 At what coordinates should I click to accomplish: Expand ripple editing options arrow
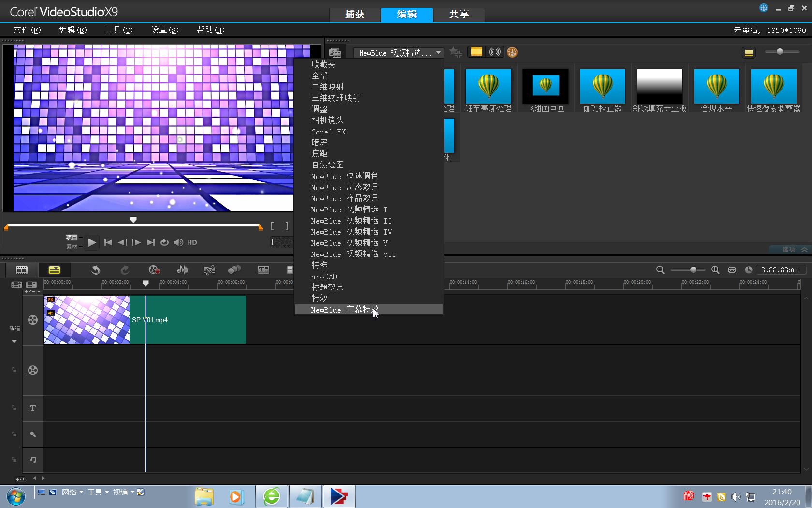[x=14, y=341]
